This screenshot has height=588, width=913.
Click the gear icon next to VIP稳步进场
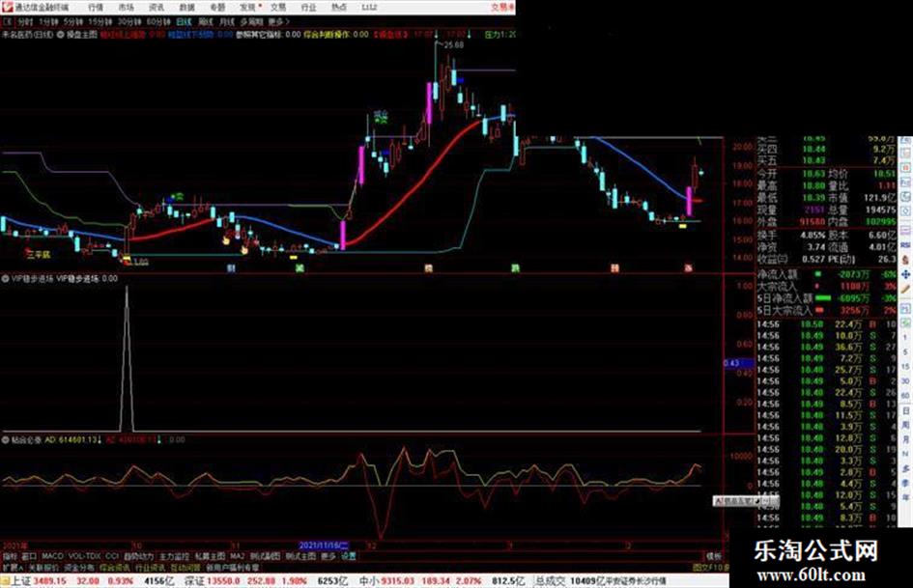pyautogui.click(x=5, y=279)
